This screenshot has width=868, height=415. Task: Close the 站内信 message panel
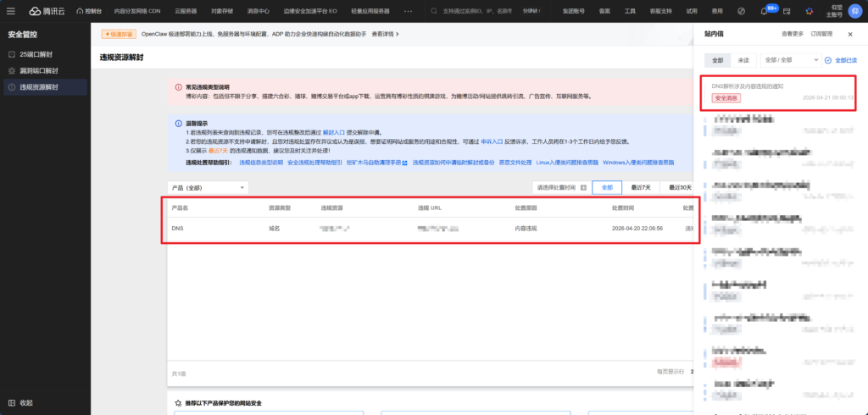[852, 34]
